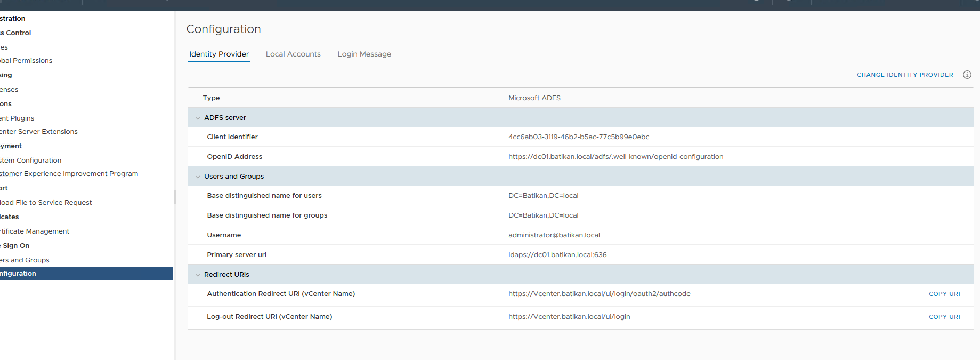Click the base DN for groups value

[543, 215]
